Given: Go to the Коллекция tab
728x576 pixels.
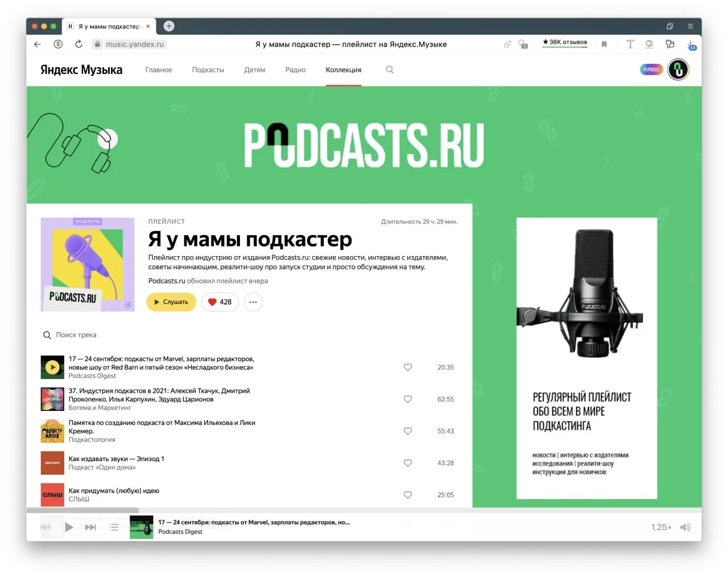Looking at the screenshot, I should (344, 70).
